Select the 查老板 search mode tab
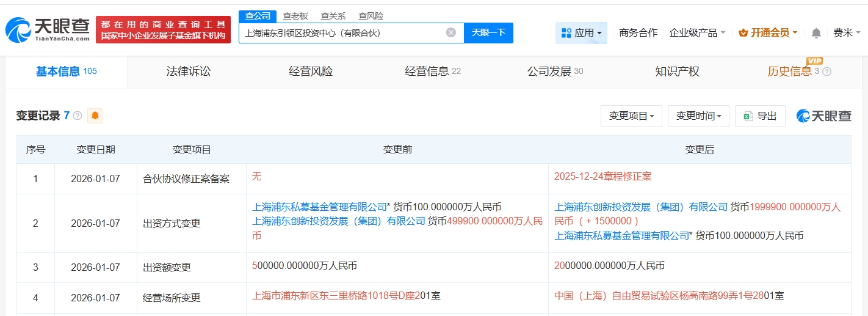 (295, 17)
